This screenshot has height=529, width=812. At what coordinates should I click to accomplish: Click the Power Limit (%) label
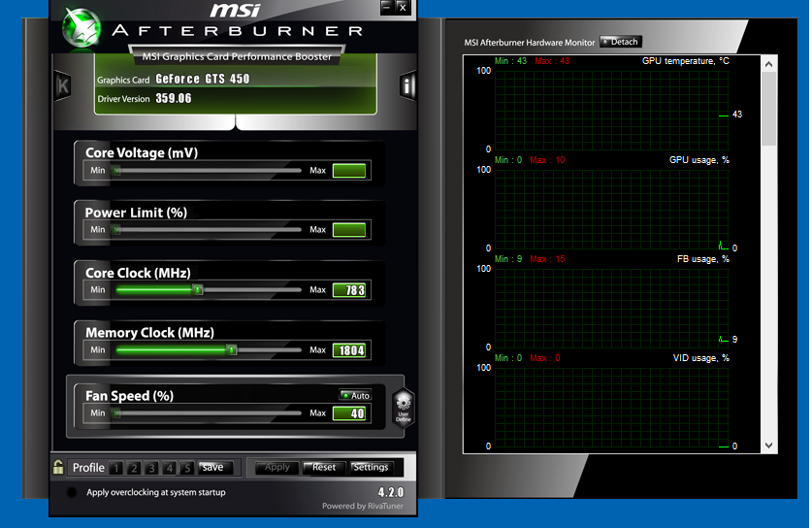point(136,213)
